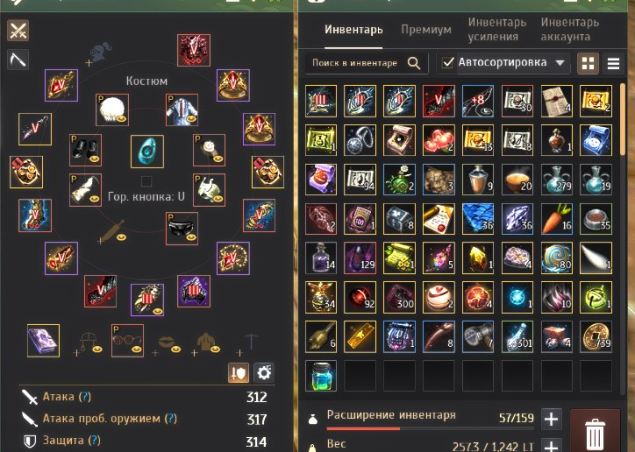Image resolution: width=635 pixels, height=452 pixels.
Task: Select the carrot item in inventory
Action: tap(557, 219)
